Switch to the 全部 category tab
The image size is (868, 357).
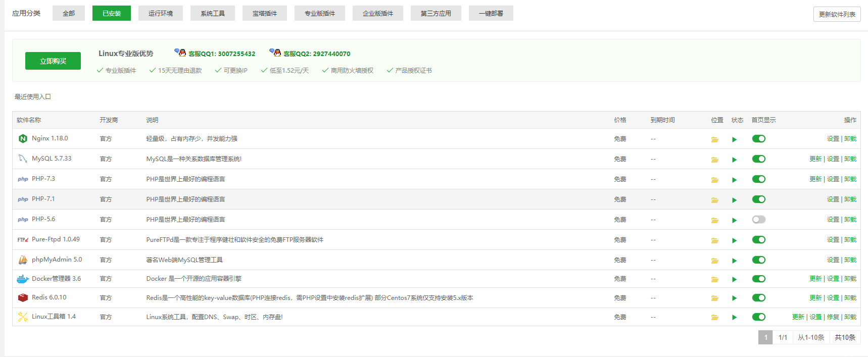(x=69, y=13)
